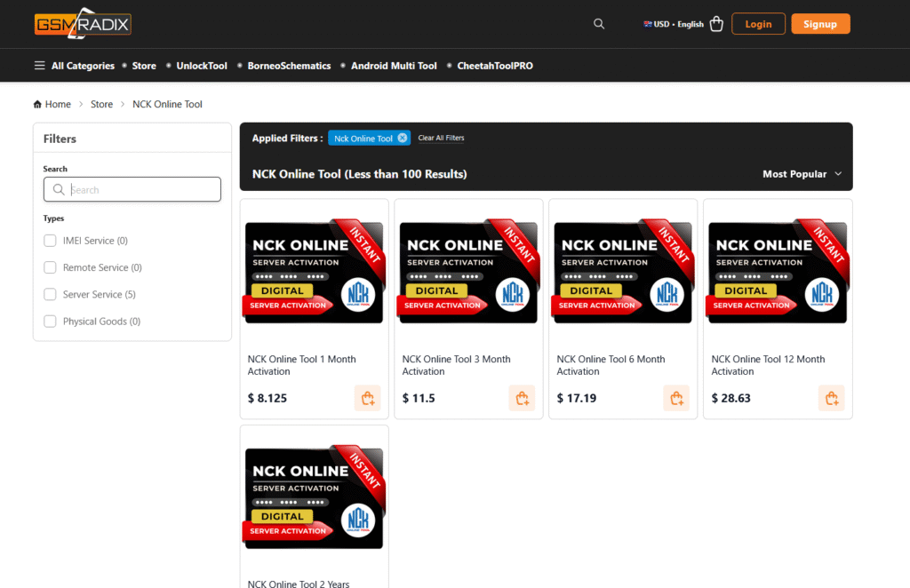Expand the Most Popular sort dropdown
Screen dimensions: 910x588
(802, 174)
